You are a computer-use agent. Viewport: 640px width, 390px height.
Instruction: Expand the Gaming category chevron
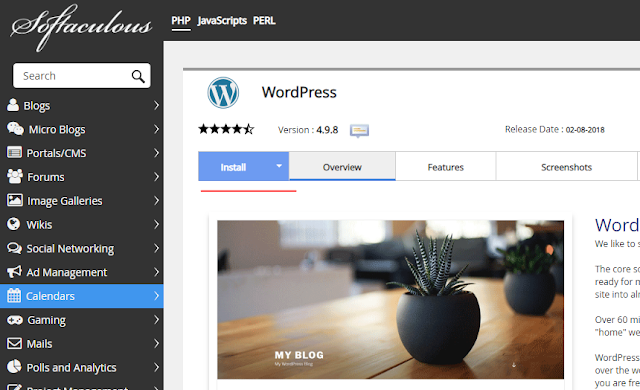pos(156,319)
